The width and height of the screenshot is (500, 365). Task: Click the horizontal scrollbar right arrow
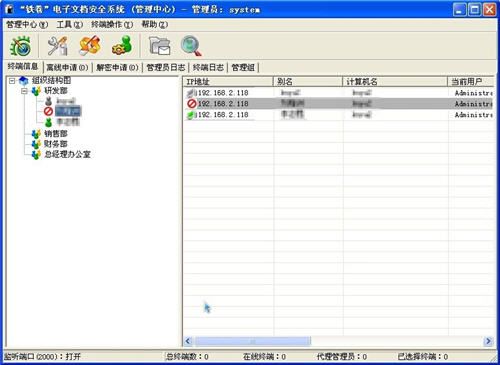click(488, 341)
